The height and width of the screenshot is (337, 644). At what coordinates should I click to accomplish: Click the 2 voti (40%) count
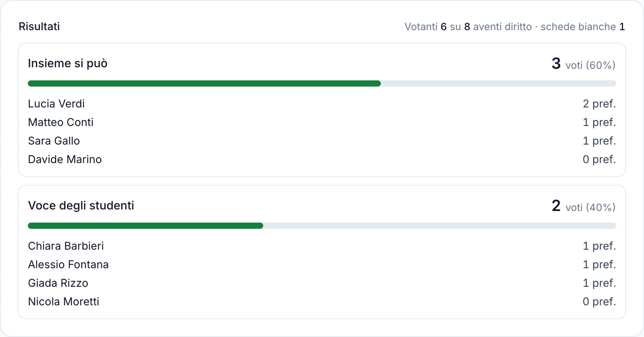click(x=584, y=206)
